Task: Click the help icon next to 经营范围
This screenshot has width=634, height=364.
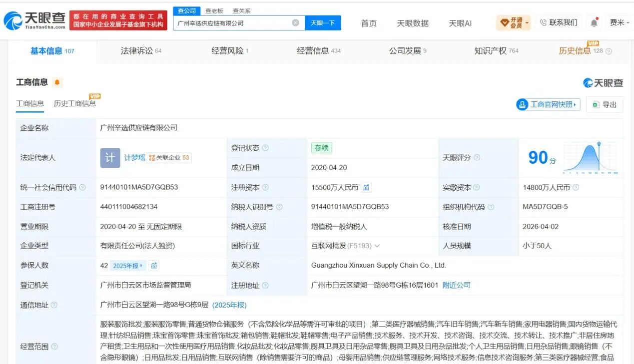Action: pyautogui.click(x=54, y=347)
